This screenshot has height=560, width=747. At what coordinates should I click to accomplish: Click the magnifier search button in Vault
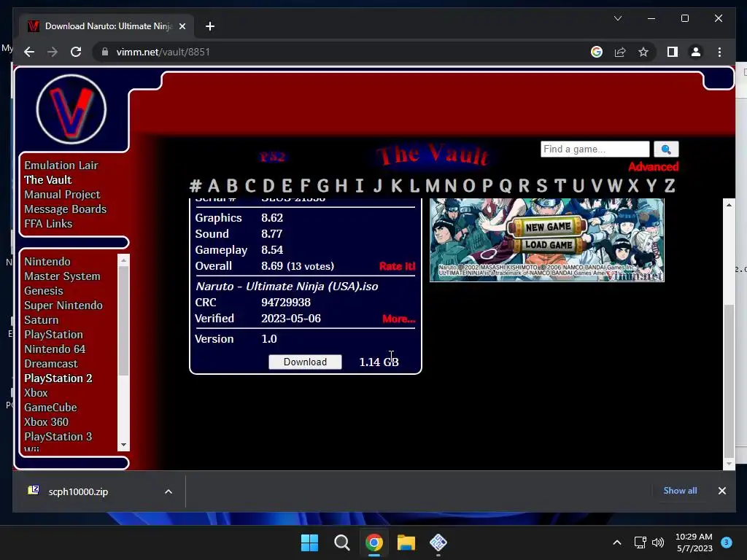[666, 149]
